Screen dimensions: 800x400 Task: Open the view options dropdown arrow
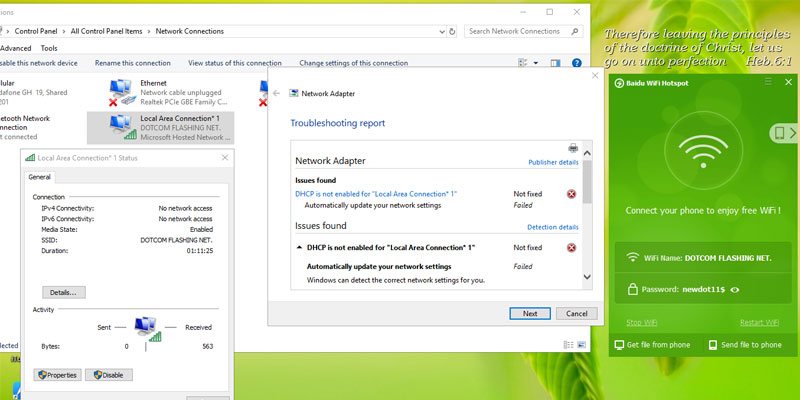click(x=536, y=63)
